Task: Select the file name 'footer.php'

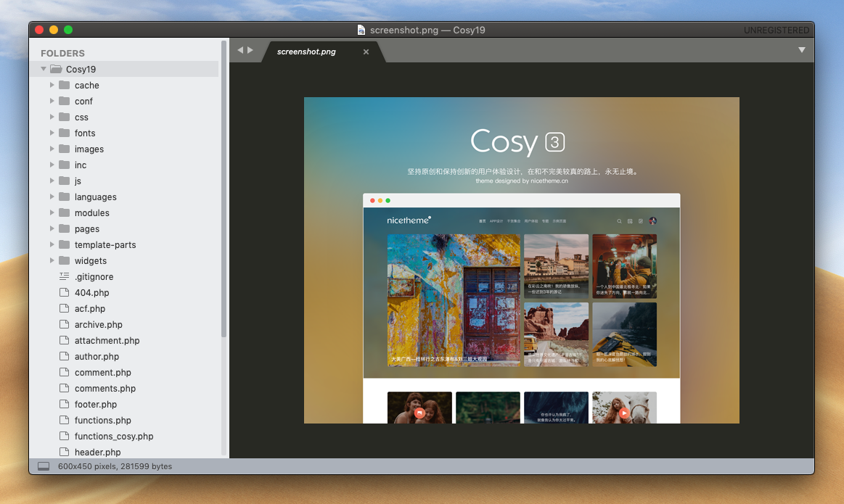Action: 96,404
